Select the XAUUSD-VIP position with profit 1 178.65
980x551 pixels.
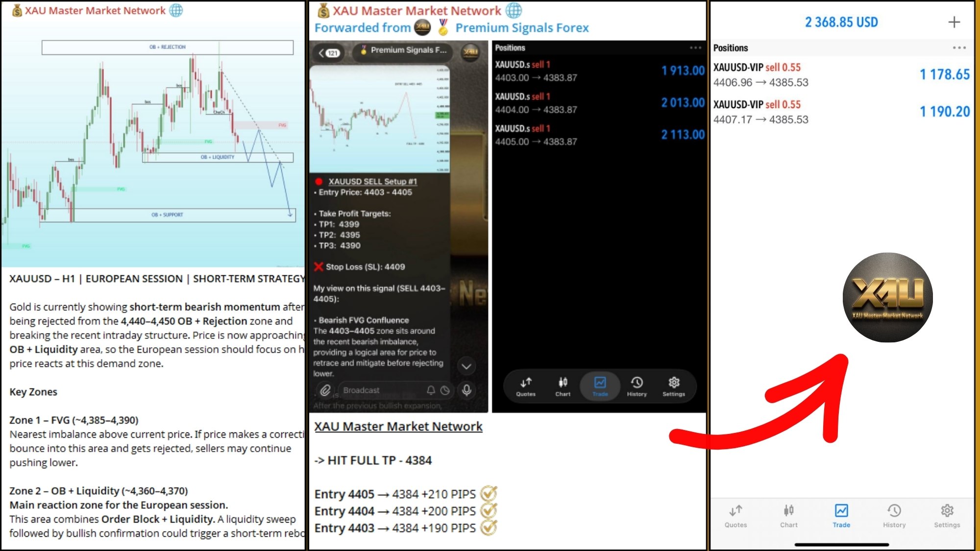click(x=842, y=75)
